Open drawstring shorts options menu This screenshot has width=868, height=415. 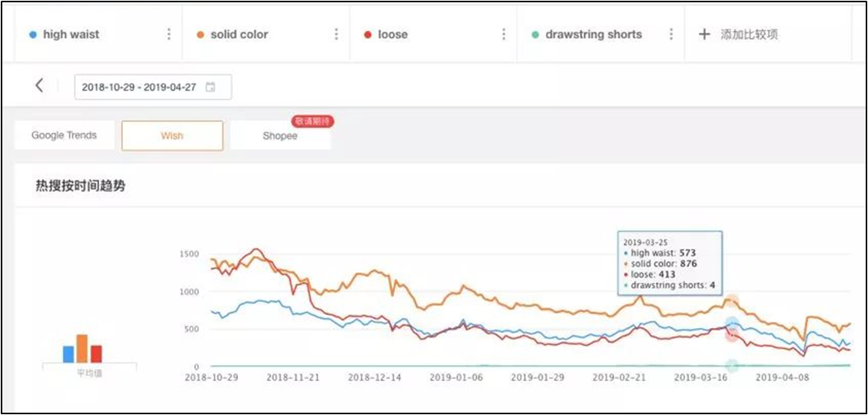pyautogui.click(x=671, y=35)
